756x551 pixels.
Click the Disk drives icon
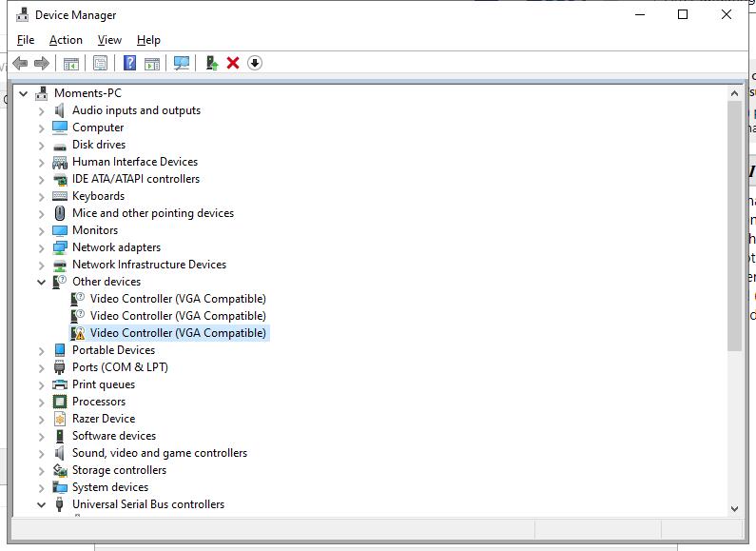[x=60, y=146]
